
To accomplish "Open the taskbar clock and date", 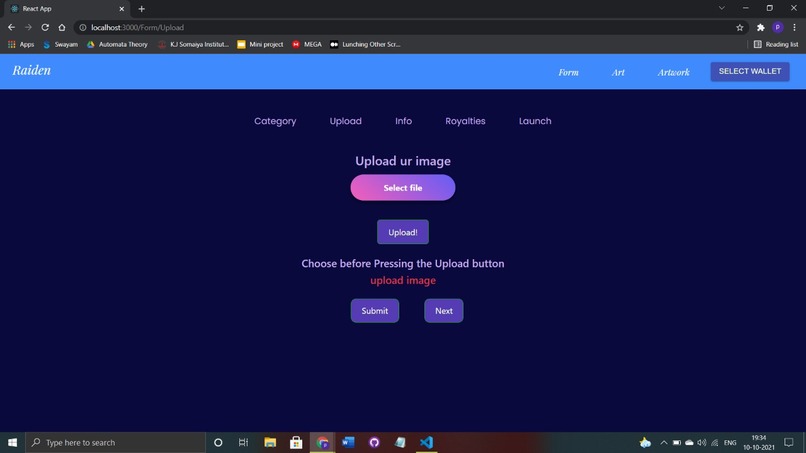I will point(759,442).
